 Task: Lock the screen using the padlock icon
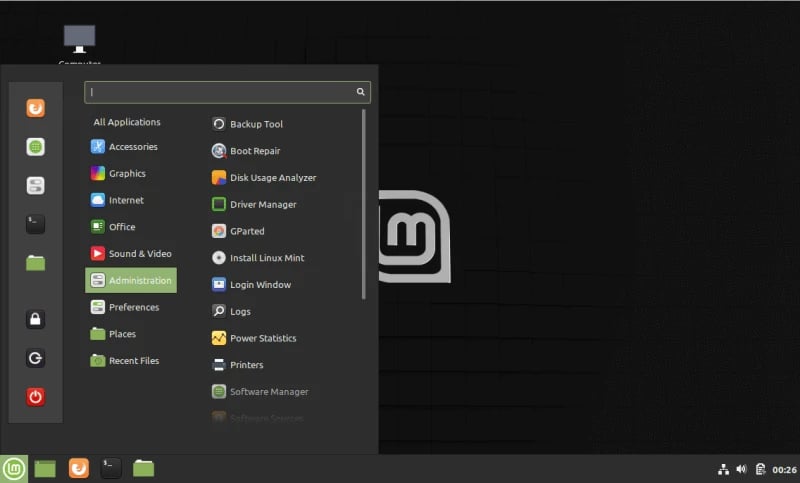[35, 319]
